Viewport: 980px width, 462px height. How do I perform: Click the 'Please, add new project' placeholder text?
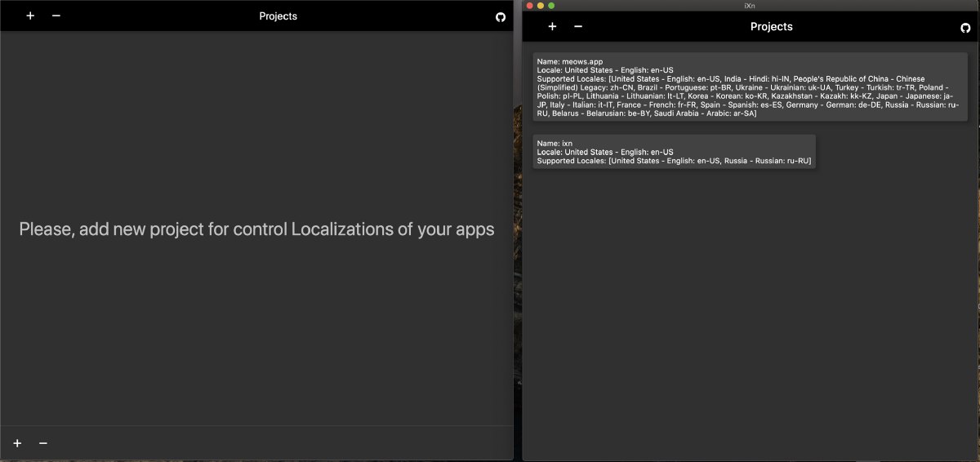(x=256, y=229)
